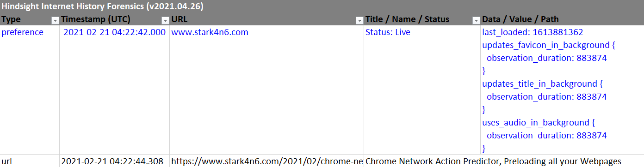Open the Type column filter dropdown
The width and height of the screenshot is (644, 167).
tap(55, 20)
